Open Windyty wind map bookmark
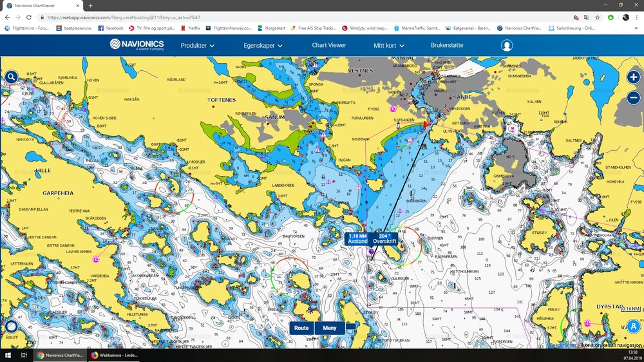Image resolution: width=644 pixels, height=362 pixels. pos(365,28)
